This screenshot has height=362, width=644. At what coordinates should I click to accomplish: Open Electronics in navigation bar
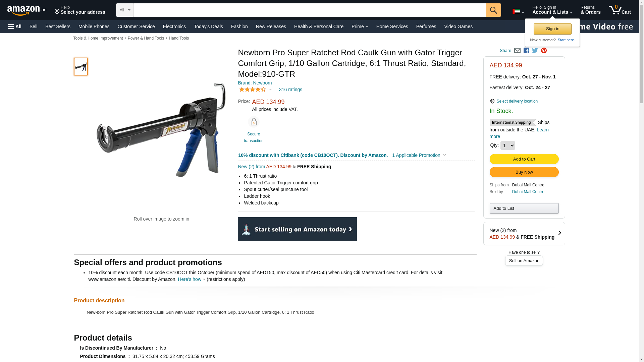click(x=174, y=26)
